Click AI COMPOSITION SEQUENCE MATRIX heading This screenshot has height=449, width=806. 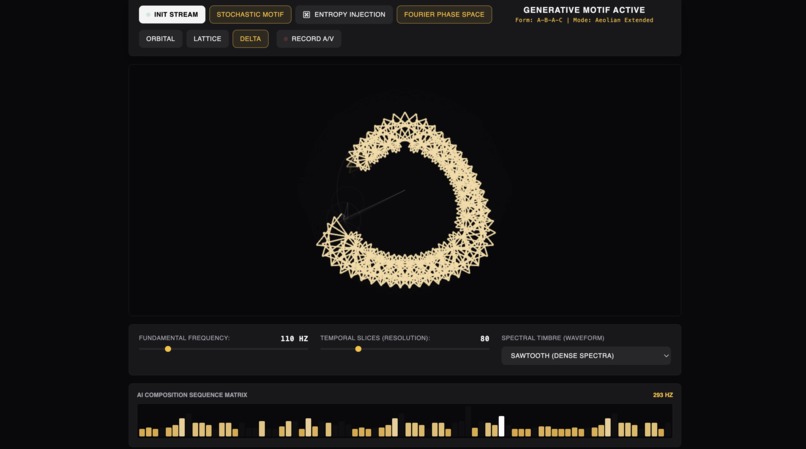[x=192, y=395]
